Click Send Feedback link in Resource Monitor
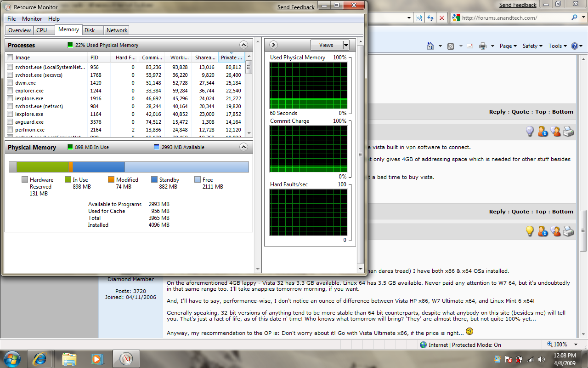 pyautogui.click(x=296, y=7)
